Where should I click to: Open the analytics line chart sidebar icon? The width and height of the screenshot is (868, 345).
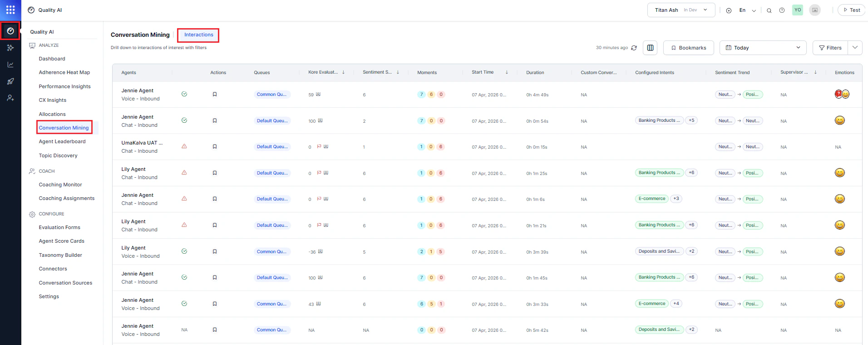pos(10,65)
